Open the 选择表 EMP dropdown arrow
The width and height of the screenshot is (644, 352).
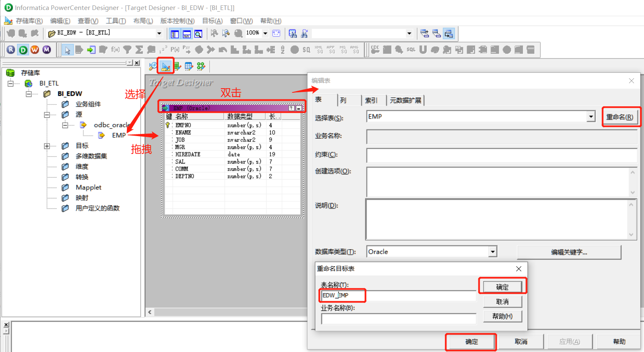(x=591, y=117)
